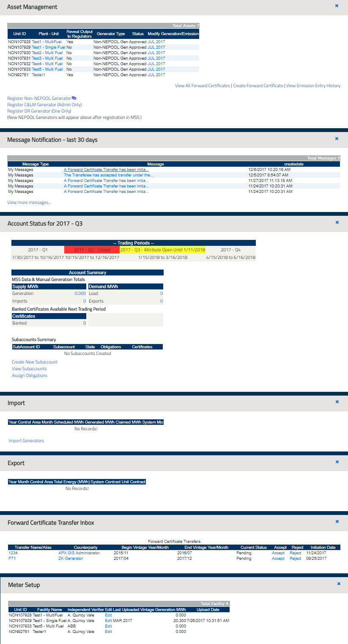
Task: Click Create Forward Certificate link
Action: [258, 85]
